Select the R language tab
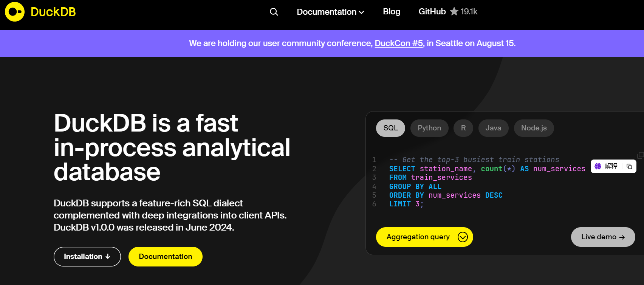644x285 pixels. [x=463, y=128]
